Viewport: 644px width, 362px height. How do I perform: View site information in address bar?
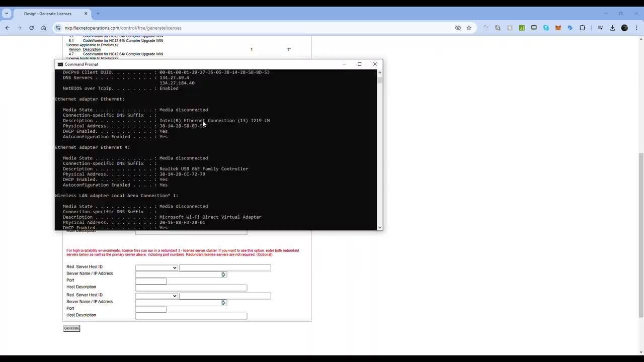(58, 28)
